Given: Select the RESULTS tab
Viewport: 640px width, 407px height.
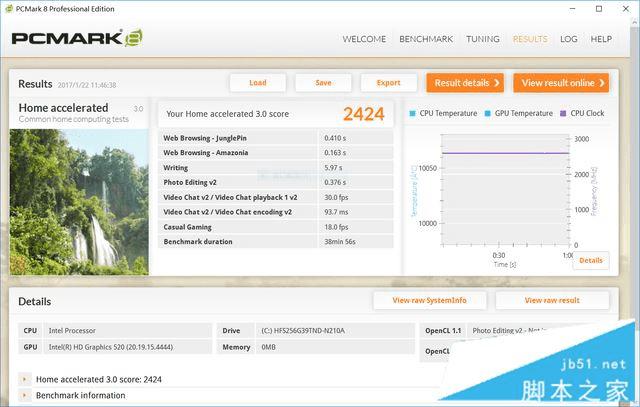Looking at the screenshot, I should point(530,39).
